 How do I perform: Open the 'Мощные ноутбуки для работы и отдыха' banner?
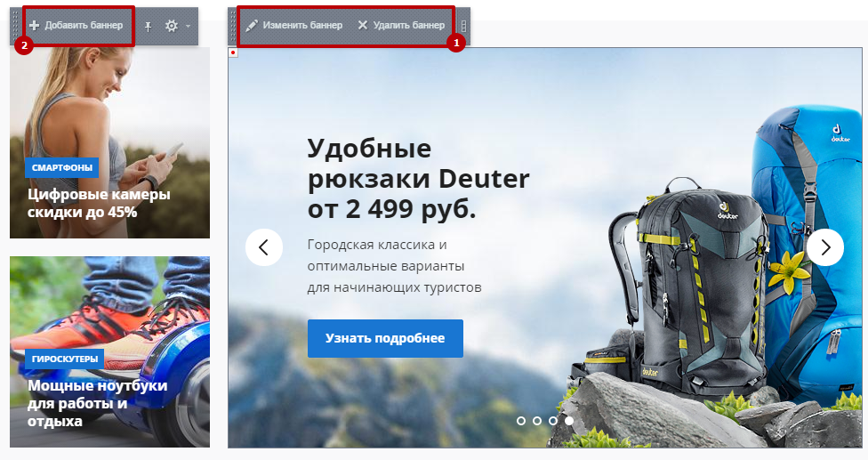pyautogui.click(x=109, y=351)
